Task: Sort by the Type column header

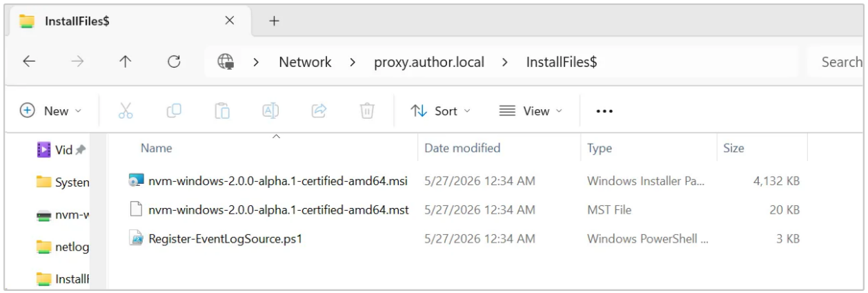Action: point(600,148)
